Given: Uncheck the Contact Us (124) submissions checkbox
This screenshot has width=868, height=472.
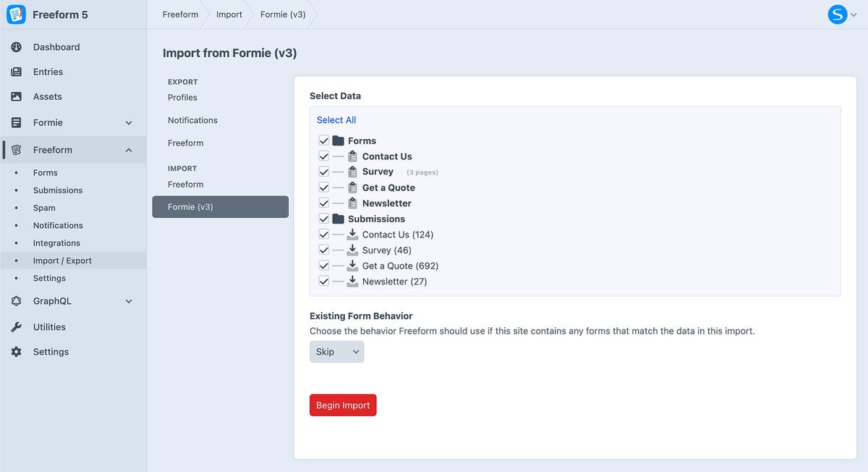Looking at the screenshot, I should [324, 235].
